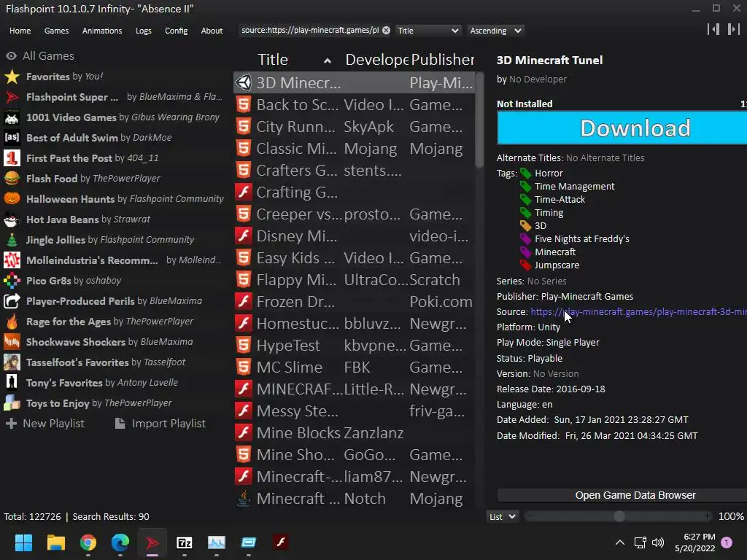
Task: Collapse the right sidebar toggle icon
Action: point(733,29)
